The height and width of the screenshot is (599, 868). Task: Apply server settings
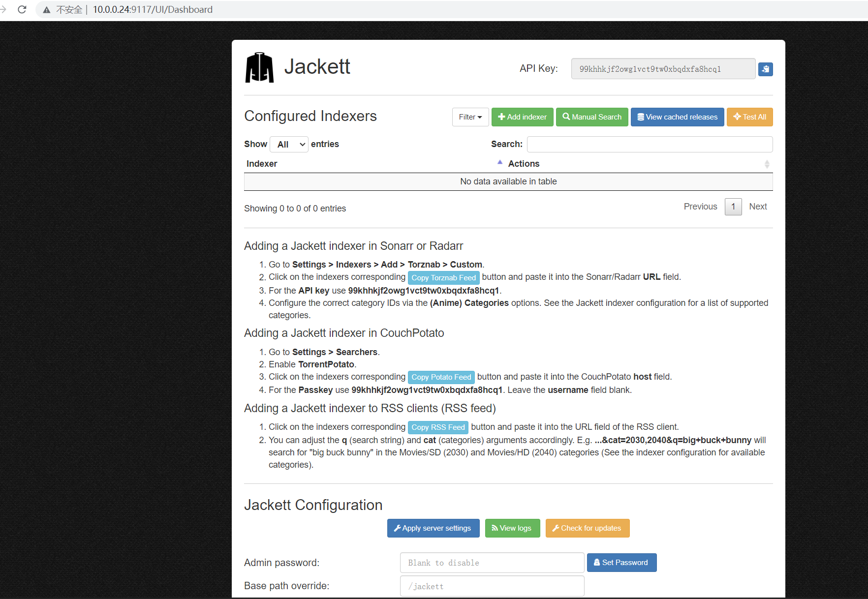pyautogui.click(x=433, y=528)
